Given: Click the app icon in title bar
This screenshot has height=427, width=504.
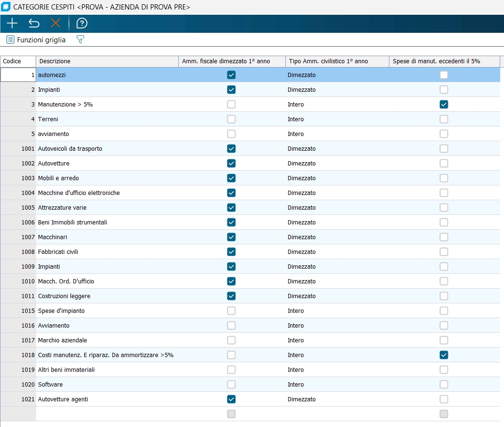Looking at the screenshot, I should click(6, 7).
